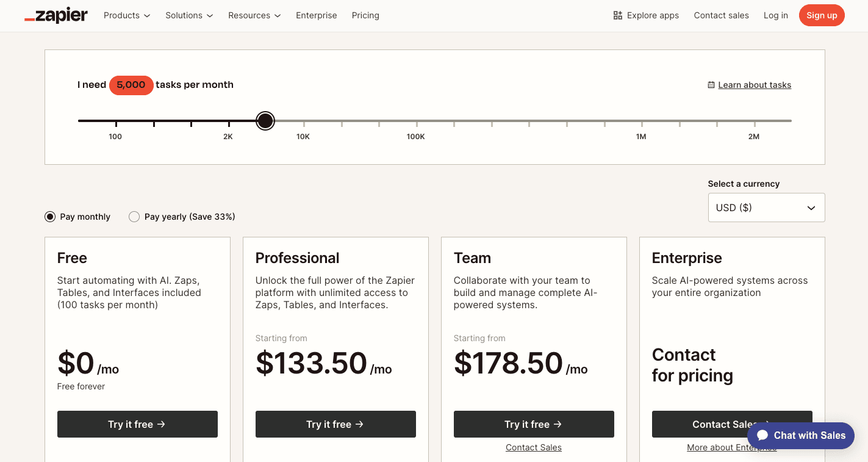Click the Zapier logo
The width and height of the screenshot is (868, 462).
coord(56,15)
